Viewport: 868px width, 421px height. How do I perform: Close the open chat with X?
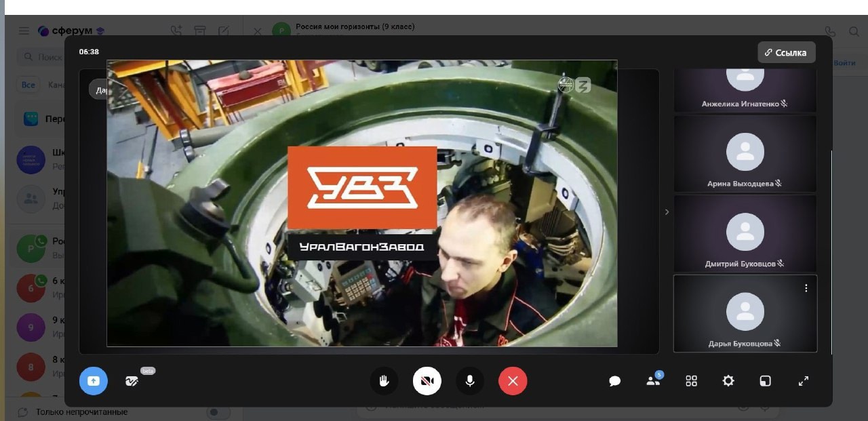pos(258,31)
